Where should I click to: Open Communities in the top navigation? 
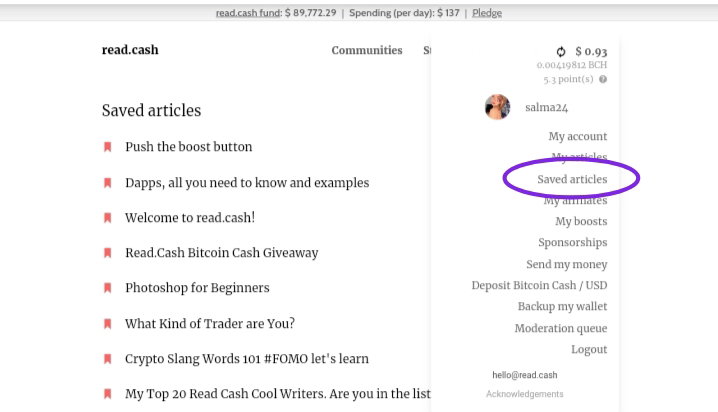point(367,50)
